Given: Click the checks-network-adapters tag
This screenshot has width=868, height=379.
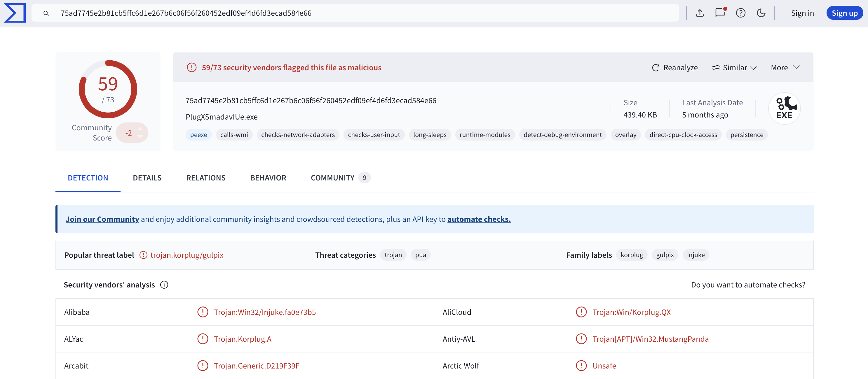Looking at the screenshot, I should click(x=298, y=135).
